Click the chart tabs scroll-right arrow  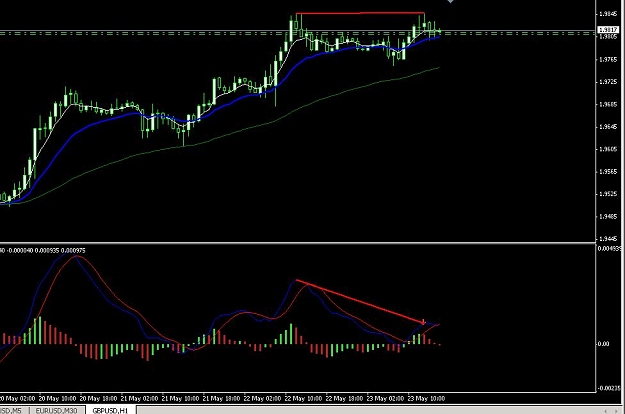pos(618,410)
